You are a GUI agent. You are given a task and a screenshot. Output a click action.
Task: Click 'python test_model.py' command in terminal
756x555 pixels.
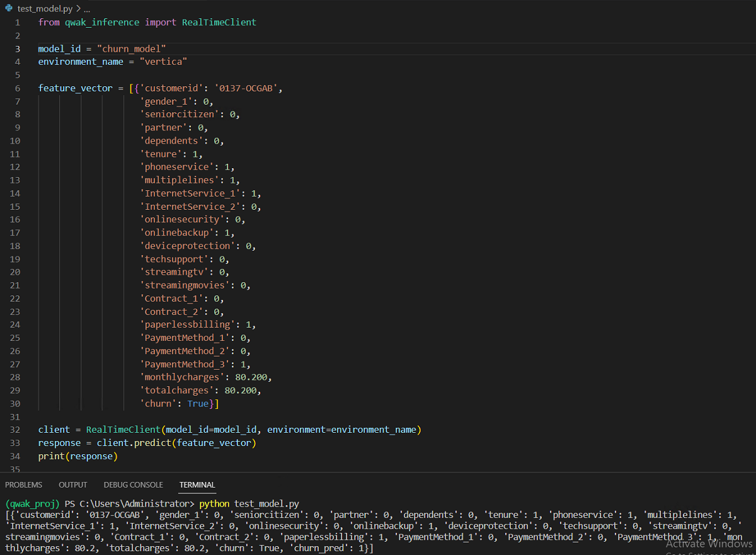(249, 504)
